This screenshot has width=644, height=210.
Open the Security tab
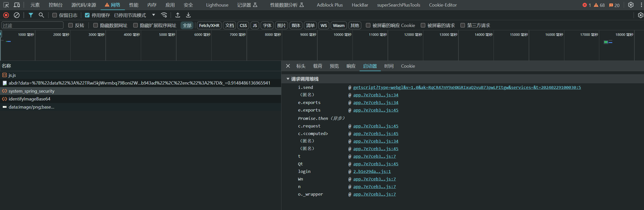pyautogui.click(x=188, y=5)
